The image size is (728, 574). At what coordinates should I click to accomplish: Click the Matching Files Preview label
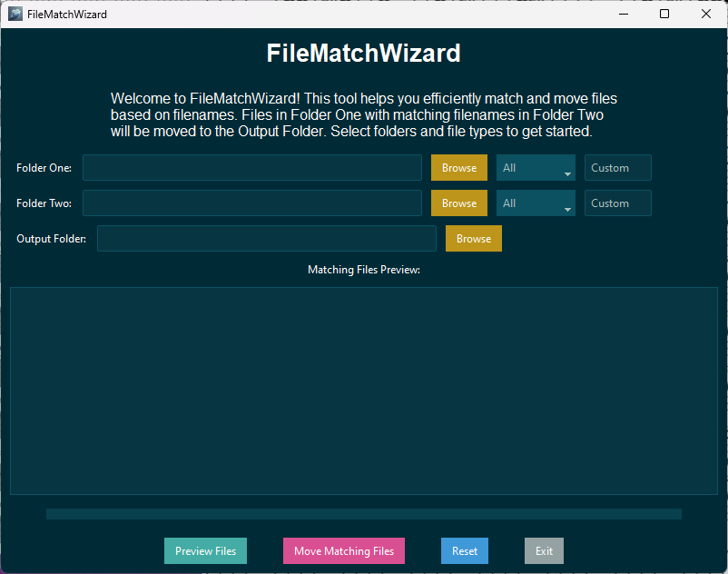tap(363, 269)
